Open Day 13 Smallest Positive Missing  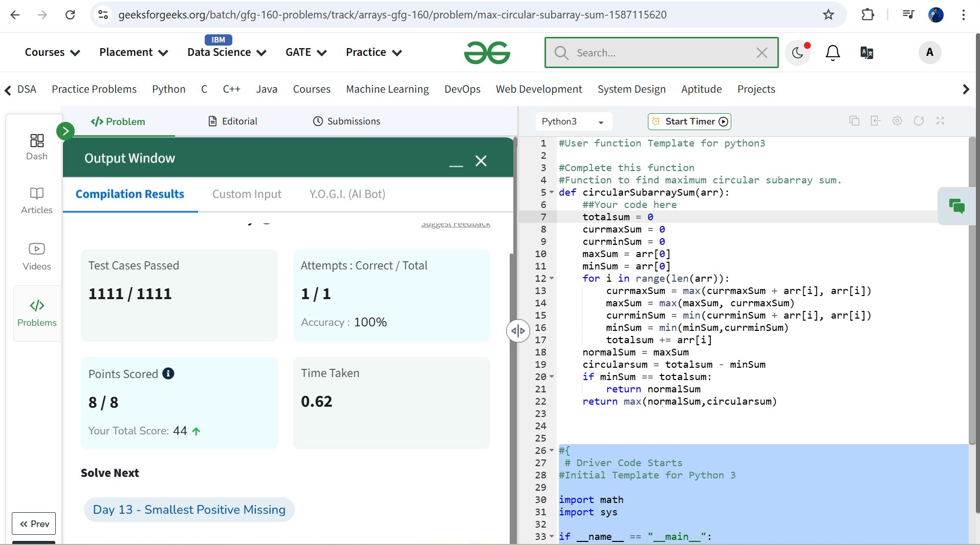pos(189,510)
